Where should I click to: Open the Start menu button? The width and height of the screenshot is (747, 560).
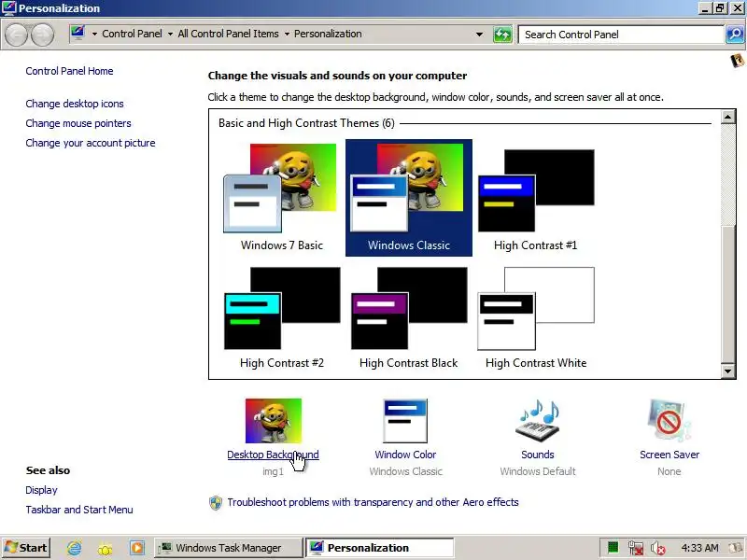point(26,548)
